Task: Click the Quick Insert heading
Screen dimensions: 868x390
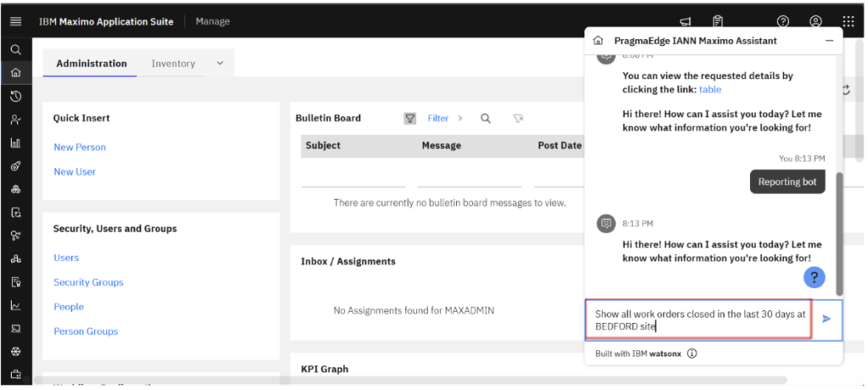Action: point(81,118)
